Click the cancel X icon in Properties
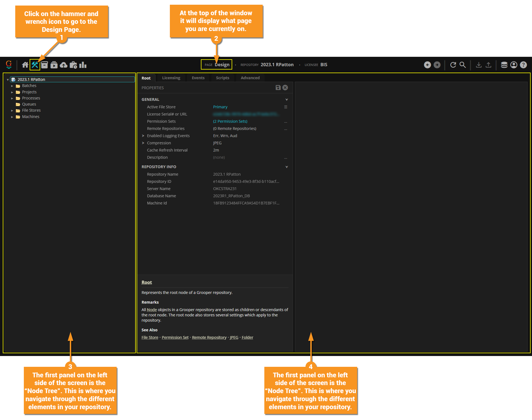 point(285,88)
